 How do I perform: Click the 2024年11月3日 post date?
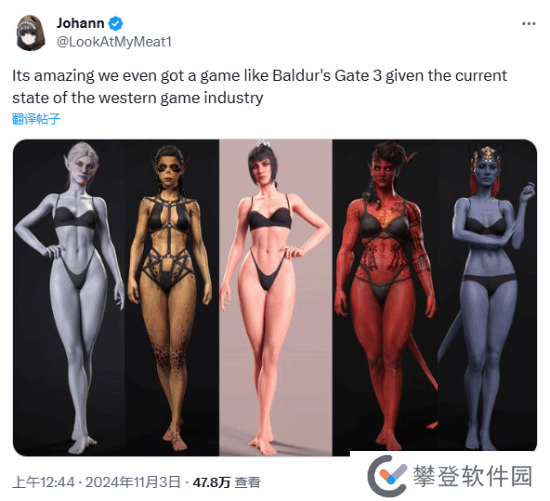(133, 482)
